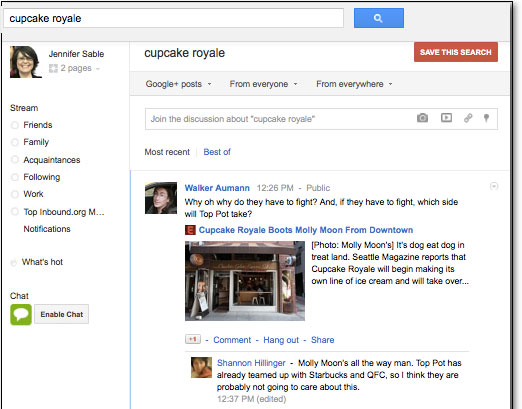Click the pages grid icon under Jennifer Sable
522x409 pixels.
[53, 68]
